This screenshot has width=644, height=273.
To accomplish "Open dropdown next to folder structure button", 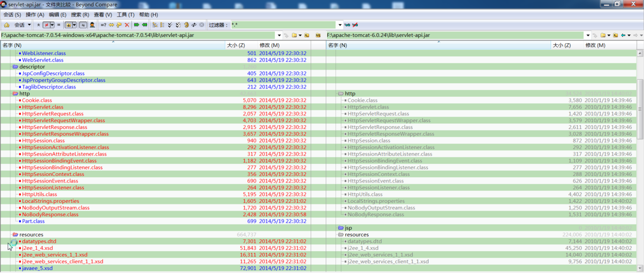I will tap(74, 24).
